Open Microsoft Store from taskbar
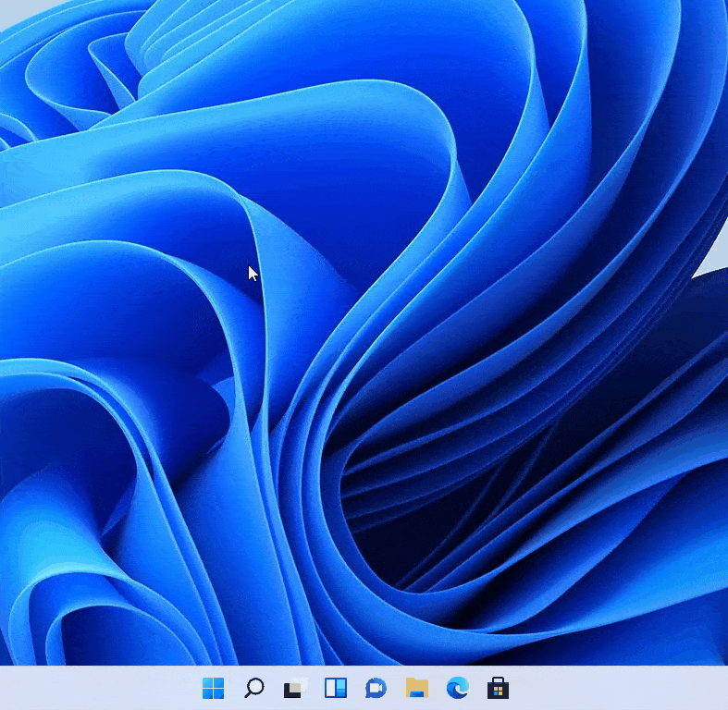 click(498, 688)
